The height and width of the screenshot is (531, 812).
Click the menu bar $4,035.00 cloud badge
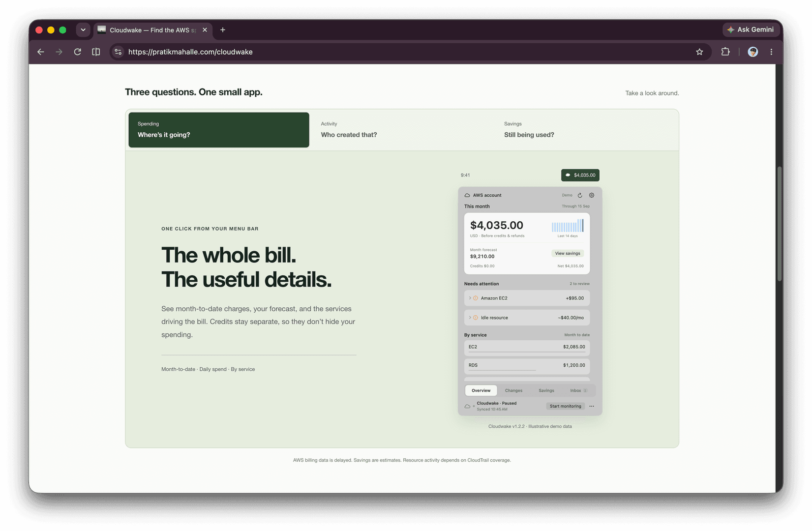pos(580,175)
